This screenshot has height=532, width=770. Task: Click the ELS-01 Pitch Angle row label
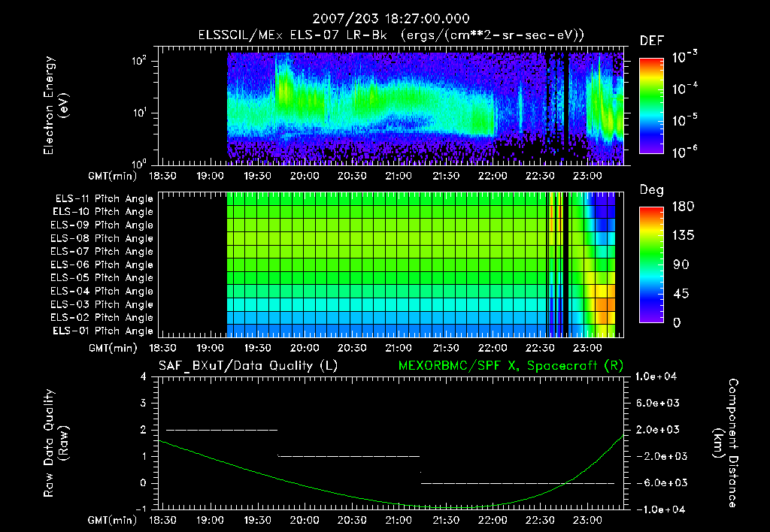click(x=103, y=331)
